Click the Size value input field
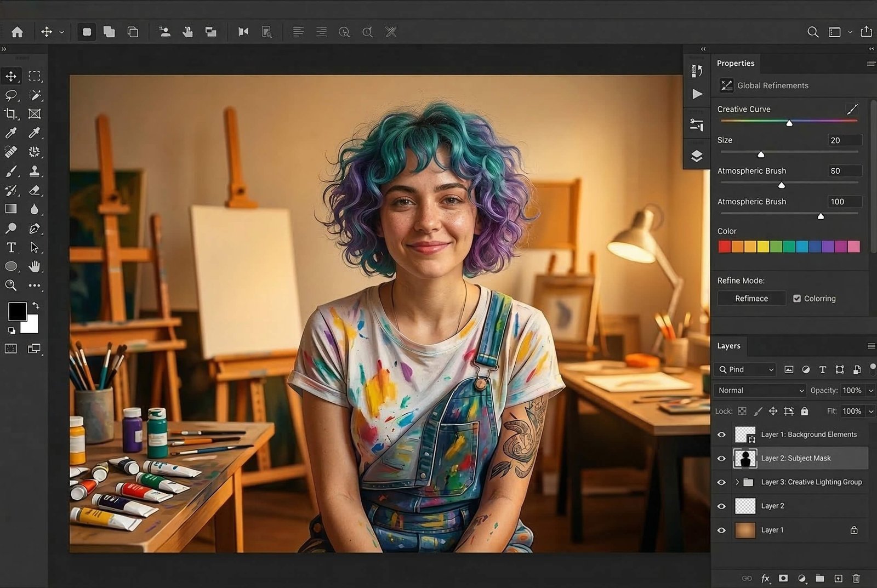Screen dimensions: 877x588 click(845, 140)
